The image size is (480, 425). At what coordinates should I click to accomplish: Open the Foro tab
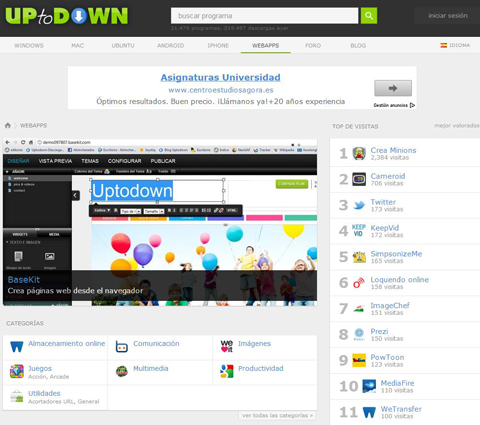[313, 45]
